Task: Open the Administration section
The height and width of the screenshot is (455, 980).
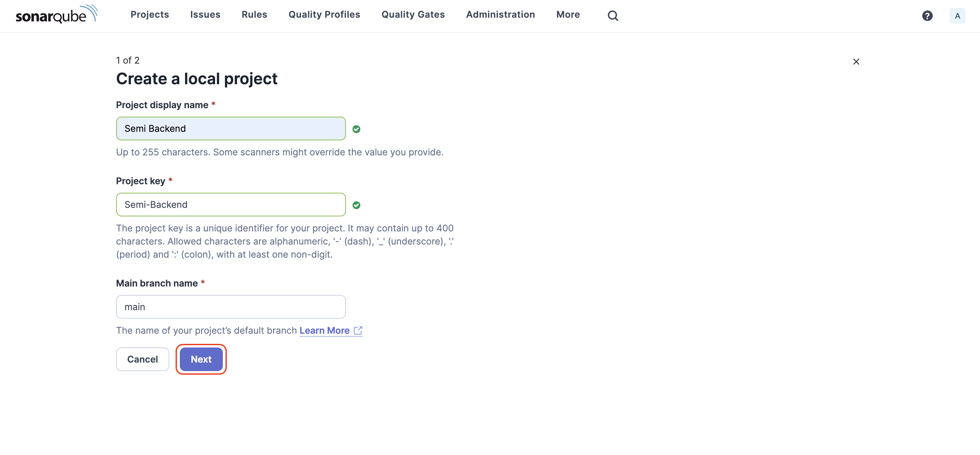Action: pyautogui.click(x=500, y=14)
